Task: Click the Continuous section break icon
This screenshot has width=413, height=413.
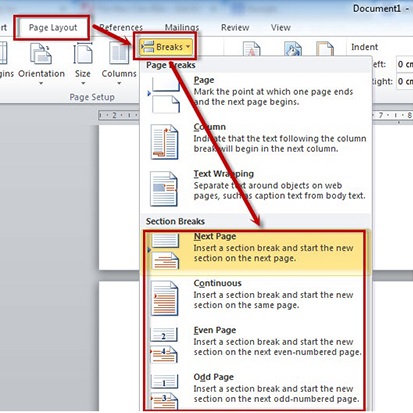Action: 164,298
